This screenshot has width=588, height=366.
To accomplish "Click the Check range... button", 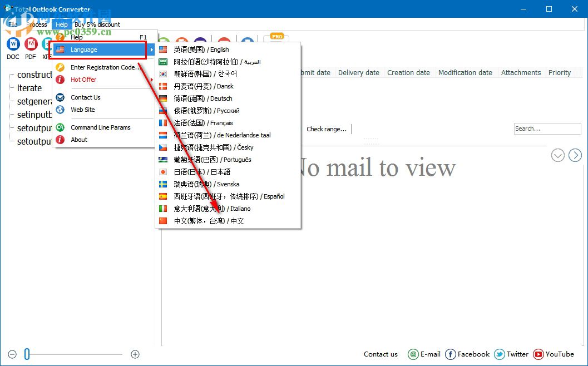I will (326, 128).
